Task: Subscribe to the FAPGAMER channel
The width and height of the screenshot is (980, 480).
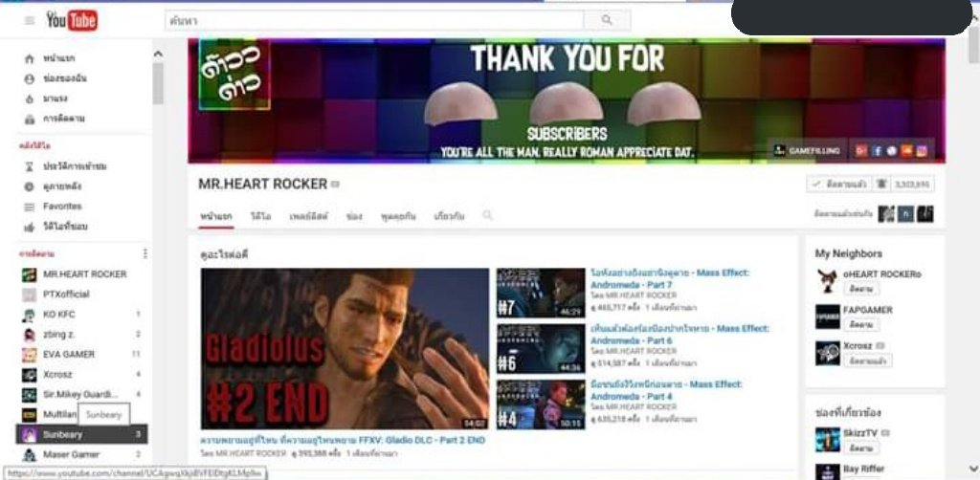Action: (860, 324)
